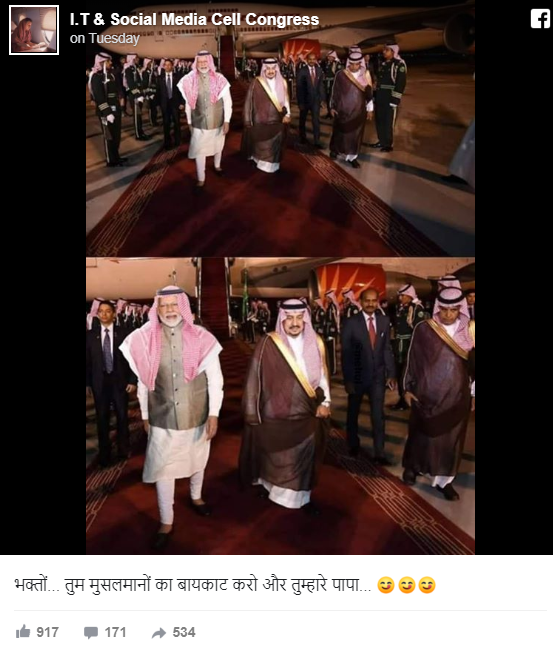
Task: Select the Hindi caption text
Action: pos(192,585)
